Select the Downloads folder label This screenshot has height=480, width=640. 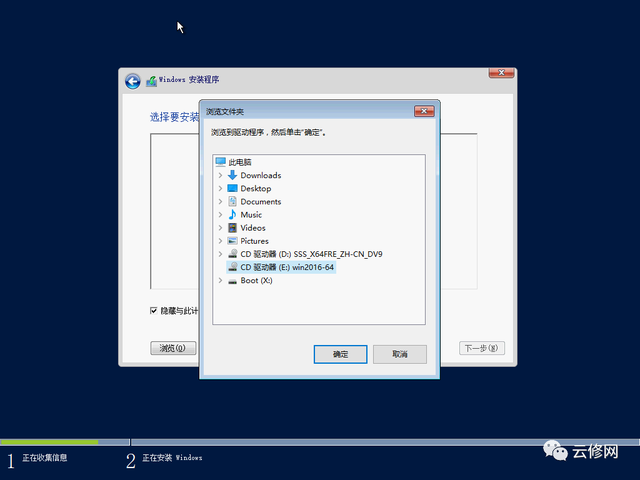point(261,175)
